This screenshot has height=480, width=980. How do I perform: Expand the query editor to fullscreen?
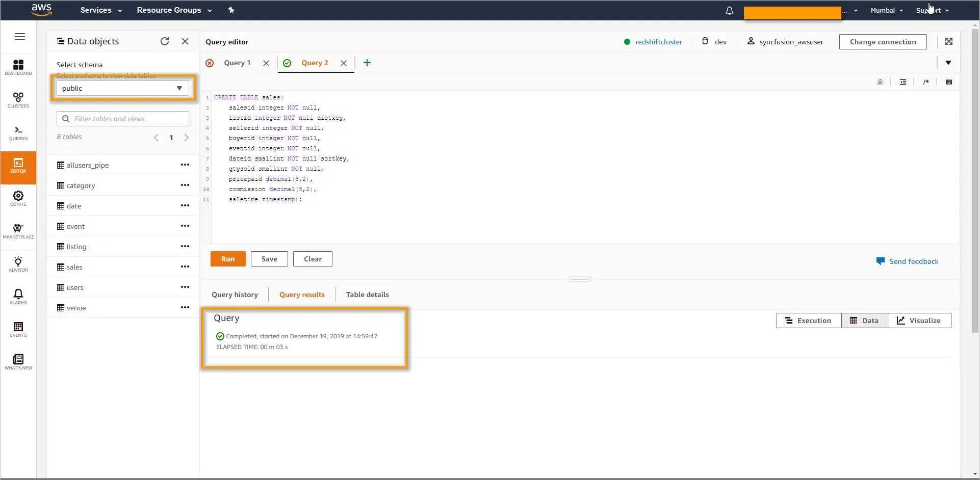[948, 42]
